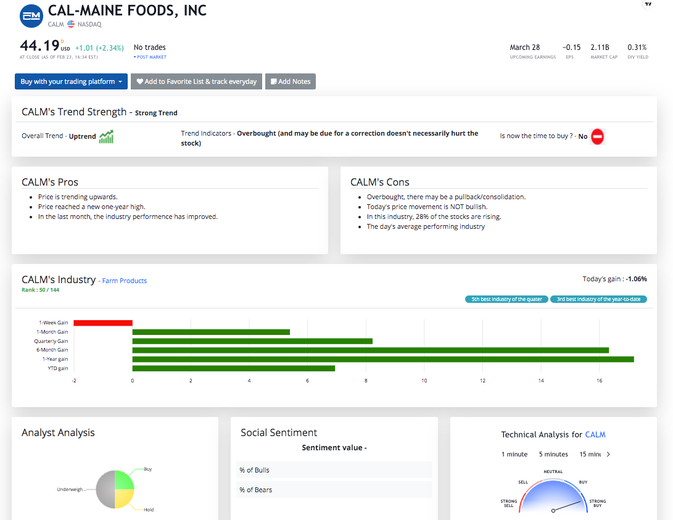
Task: Open the Buy with your trading platform dropdown
Action: [71, 82]
